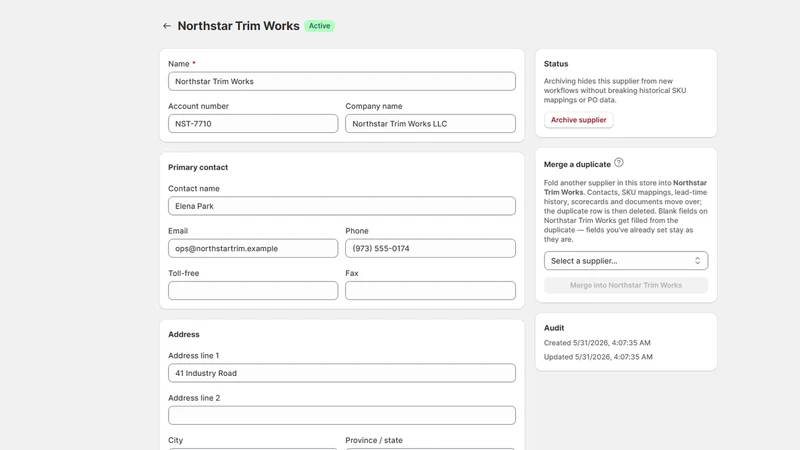This screenshot has width=800, height=450.
Task: Focus the Name input field
Action: [x=341, y=81]
